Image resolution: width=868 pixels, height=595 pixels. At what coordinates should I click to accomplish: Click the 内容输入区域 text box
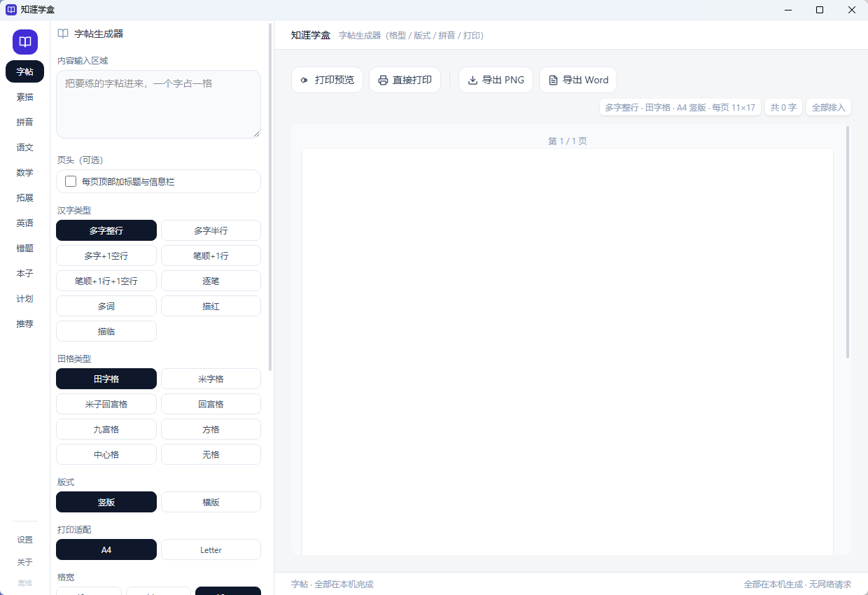coord(158,104)
